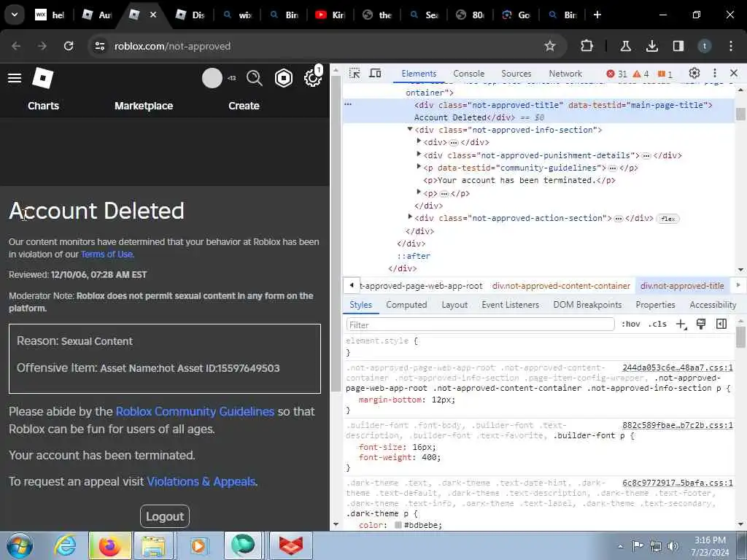Add a new style rule with the plus icon
747x560 pixels.
click(681, 324)
